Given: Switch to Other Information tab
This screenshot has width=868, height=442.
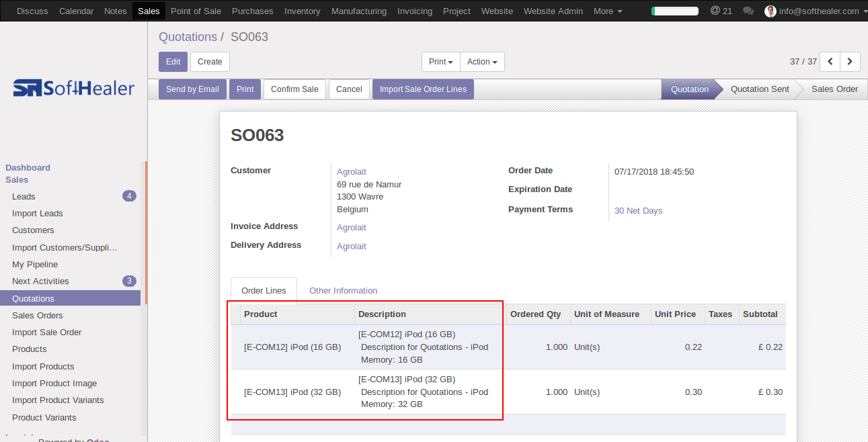Looking at the screenshot, I should (343, 290).
